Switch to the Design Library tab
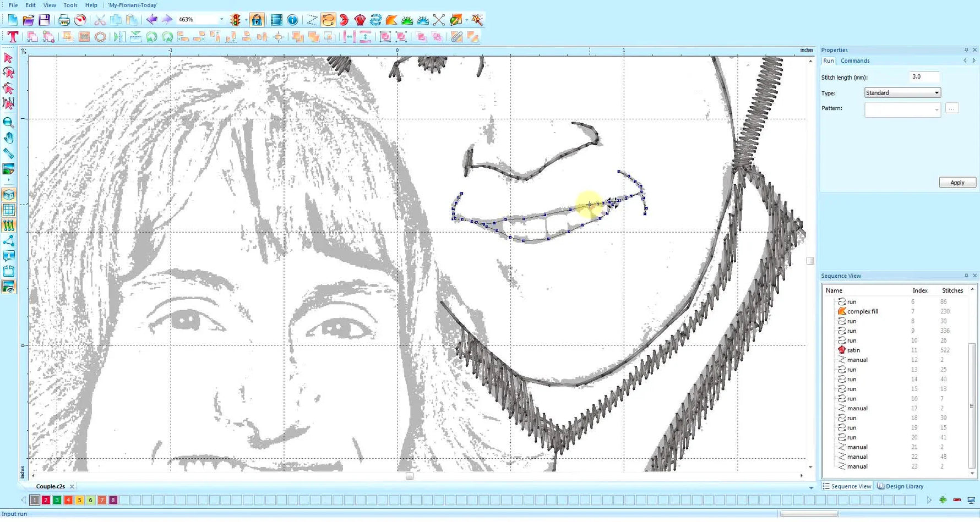This screenshot has width=980, height=522. click(901, 486)
